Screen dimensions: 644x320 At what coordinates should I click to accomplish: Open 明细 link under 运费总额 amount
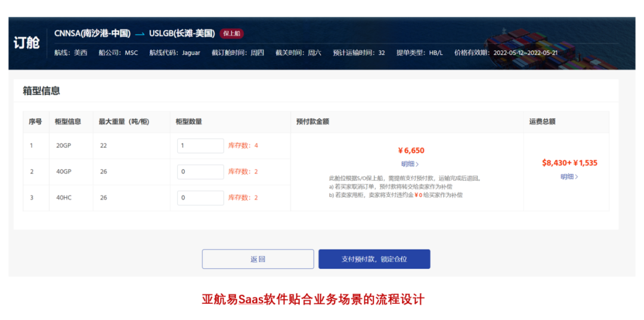pos(569,177)
